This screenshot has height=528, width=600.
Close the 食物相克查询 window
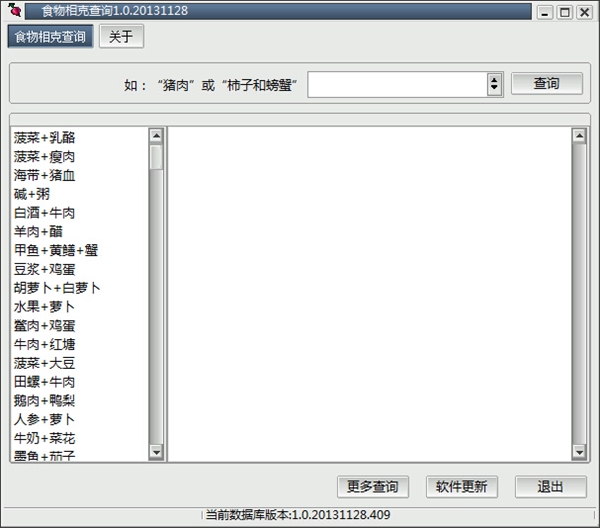click(585, 12)
